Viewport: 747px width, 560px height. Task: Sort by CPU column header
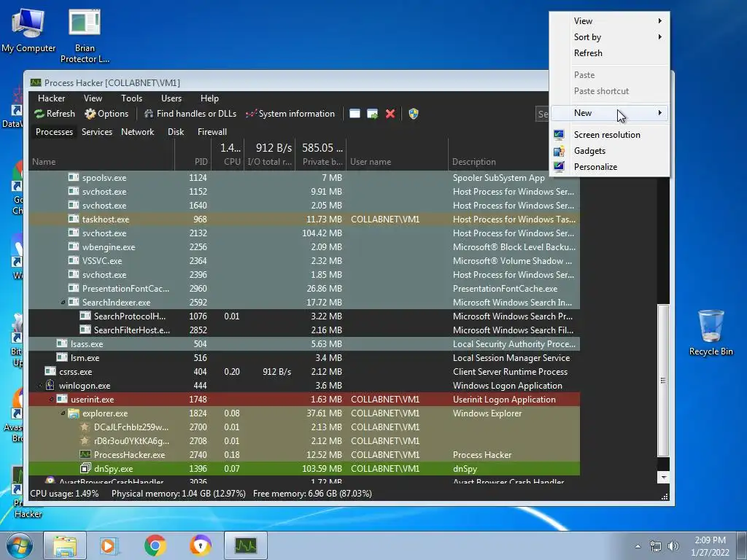(228, 155)
